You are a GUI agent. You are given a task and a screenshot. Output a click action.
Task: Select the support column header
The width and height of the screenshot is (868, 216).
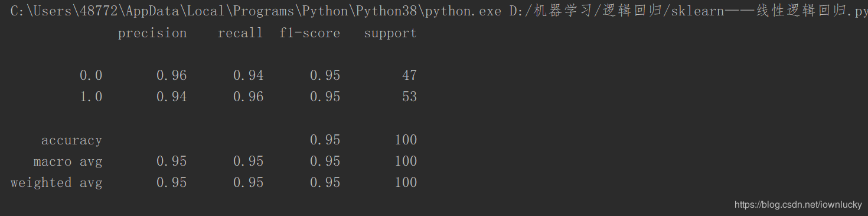click(390, 34)
